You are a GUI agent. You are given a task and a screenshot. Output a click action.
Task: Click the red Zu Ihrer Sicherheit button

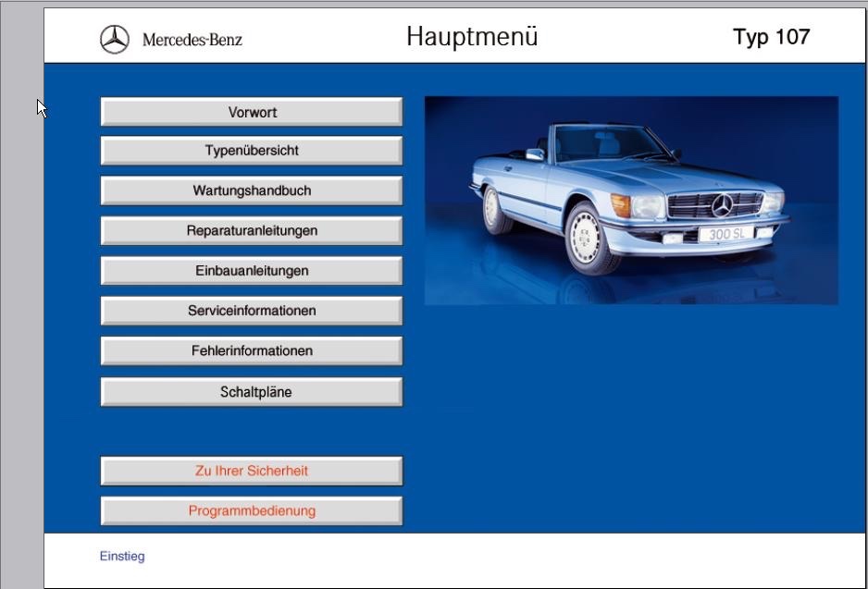click(x=252, y=472)
